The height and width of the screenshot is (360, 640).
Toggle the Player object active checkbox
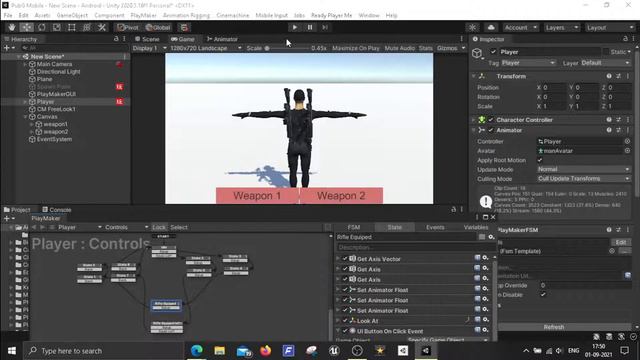point(493,52)
